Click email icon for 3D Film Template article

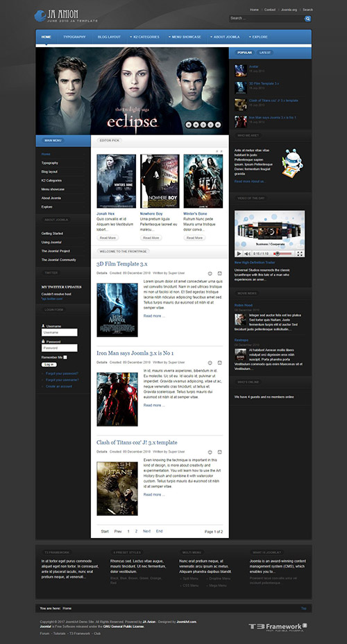[219, 273]
